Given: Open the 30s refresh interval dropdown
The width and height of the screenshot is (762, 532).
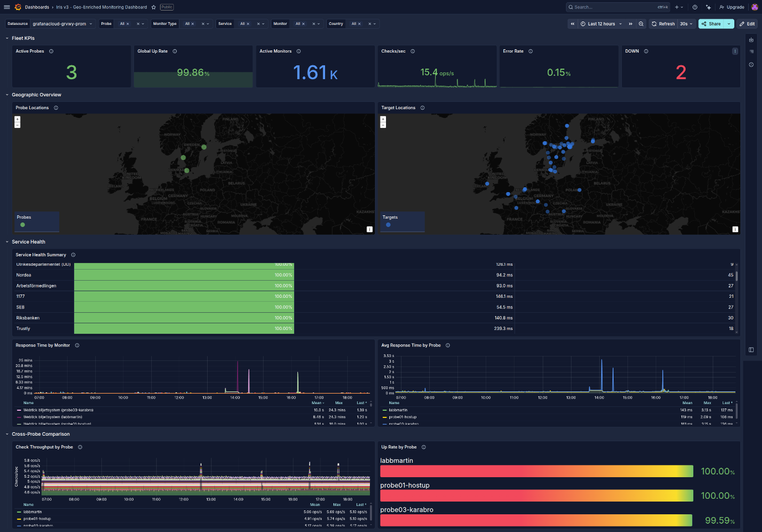Looking at the screenshot, I should coord(686,24).
